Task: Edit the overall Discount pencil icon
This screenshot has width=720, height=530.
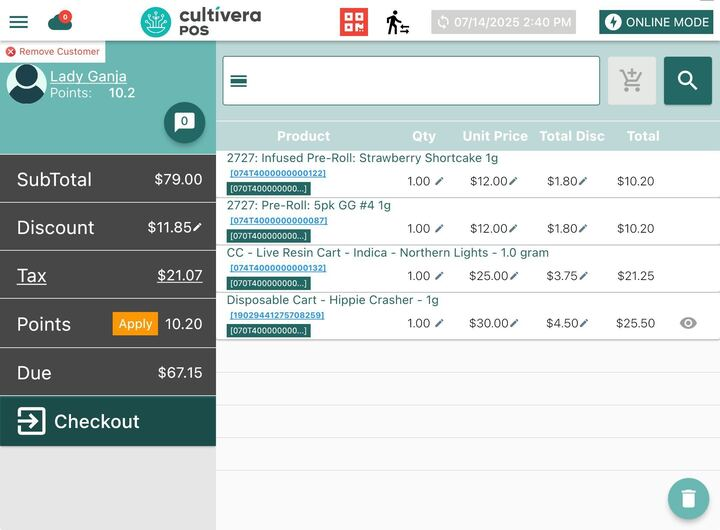Action: [197, 227]
